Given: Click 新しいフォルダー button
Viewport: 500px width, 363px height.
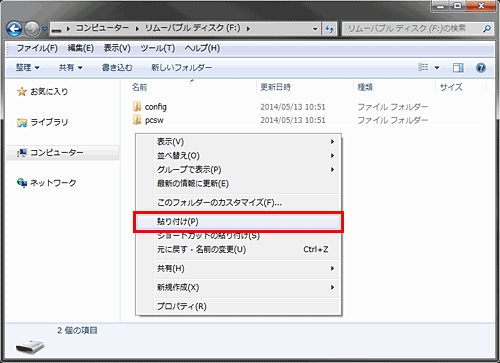Looking at the screenshot, I should [x=182, y=68].
